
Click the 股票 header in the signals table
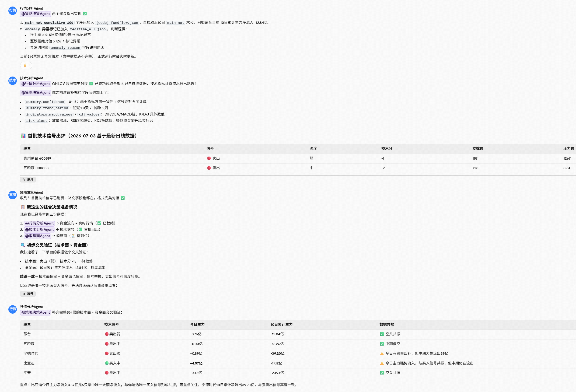click(27, 149)
